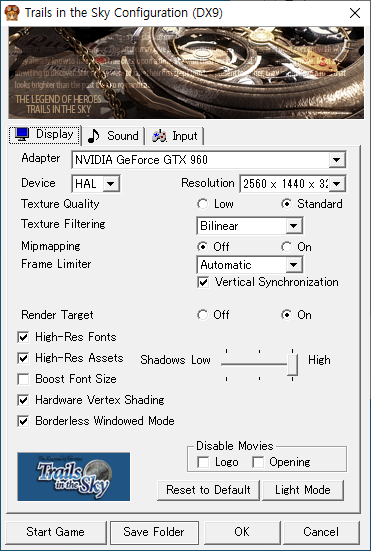Click the Start Game button

[x=56, y=532]
